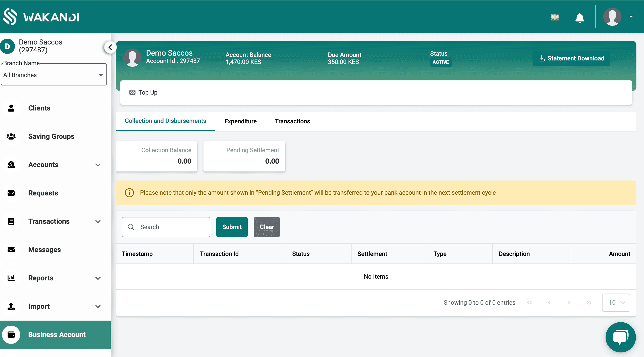Open the Branch Name dropdown
Image resolution: width=644 pixels, height=357 pixels.
(x=54, y=75)
